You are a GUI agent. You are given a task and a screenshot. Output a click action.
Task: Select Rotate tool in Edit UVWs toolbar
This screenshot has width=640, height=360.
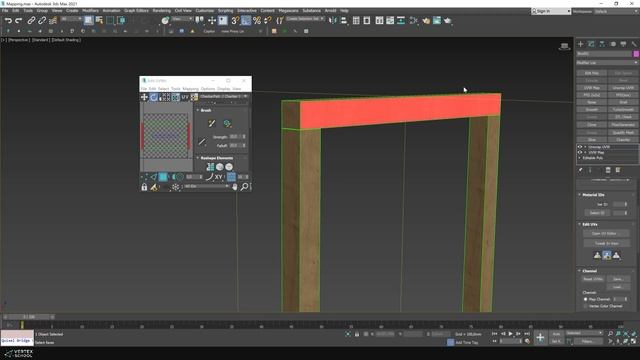tap(153, 97)
